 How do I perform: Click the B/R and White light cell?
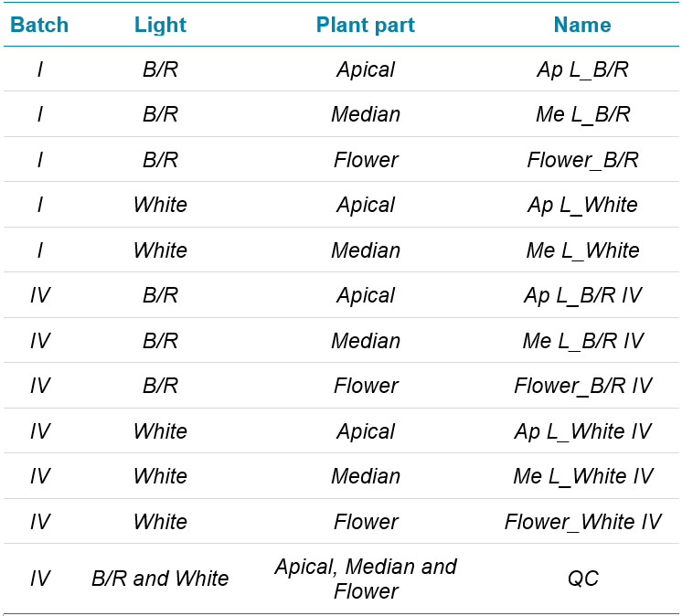[x=160, y=579]
